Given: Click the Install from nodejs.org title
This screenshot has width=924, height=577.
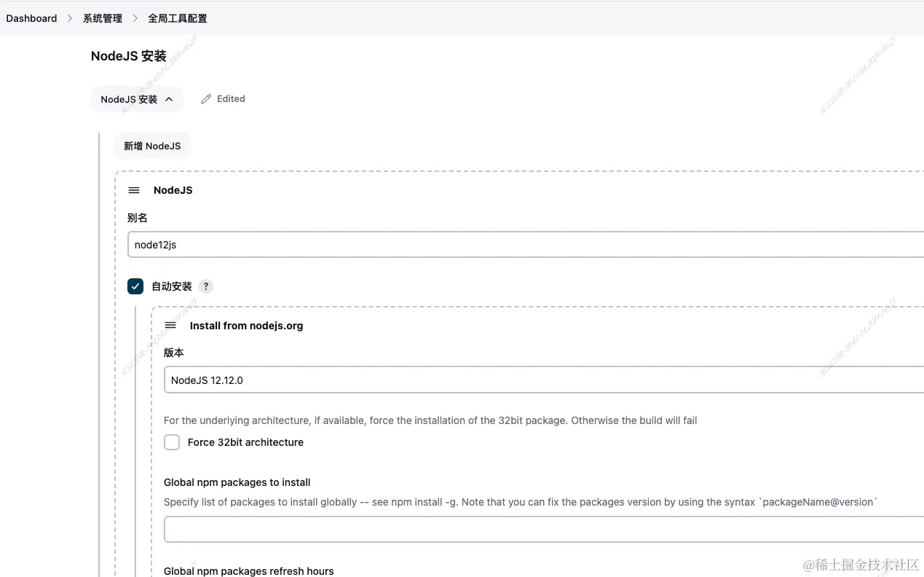Looking at the screenshot, I should tap(246, 326).
